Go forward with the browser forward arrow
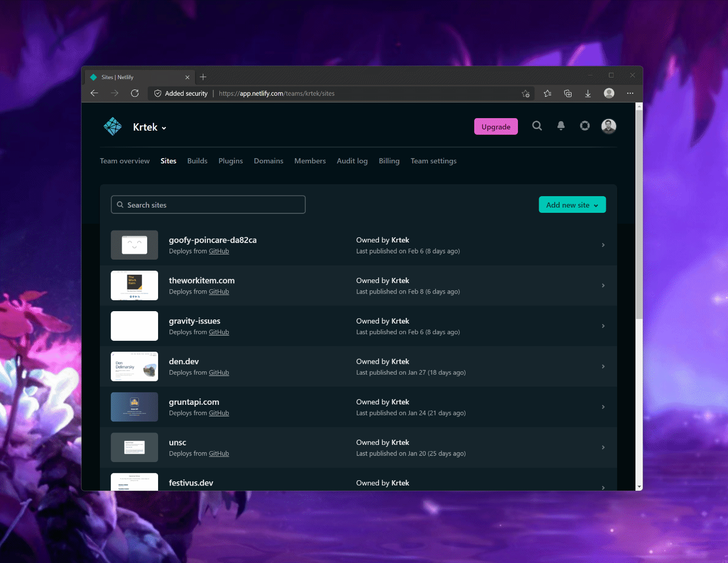728x563 pixels. (114, 93)
